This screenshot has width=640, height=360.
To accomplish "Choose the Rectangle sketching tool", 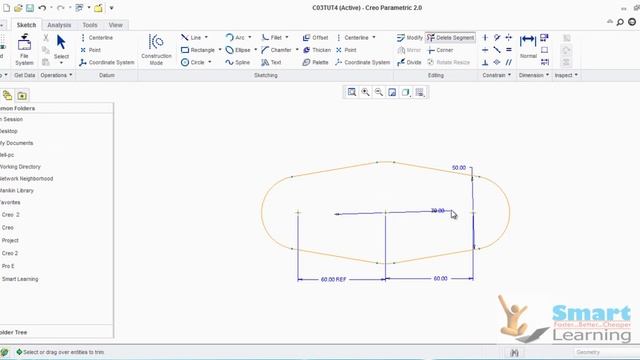I will click(198, 50).
